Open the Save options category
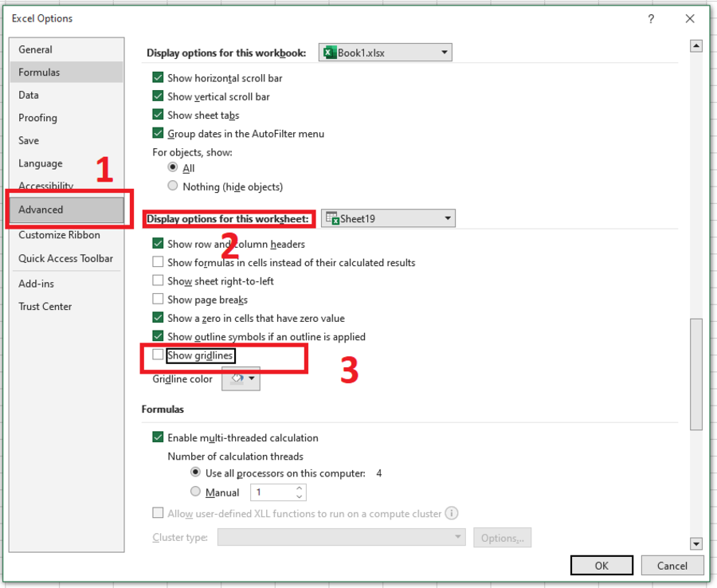 pyautogui.click(x=66, y=140)
